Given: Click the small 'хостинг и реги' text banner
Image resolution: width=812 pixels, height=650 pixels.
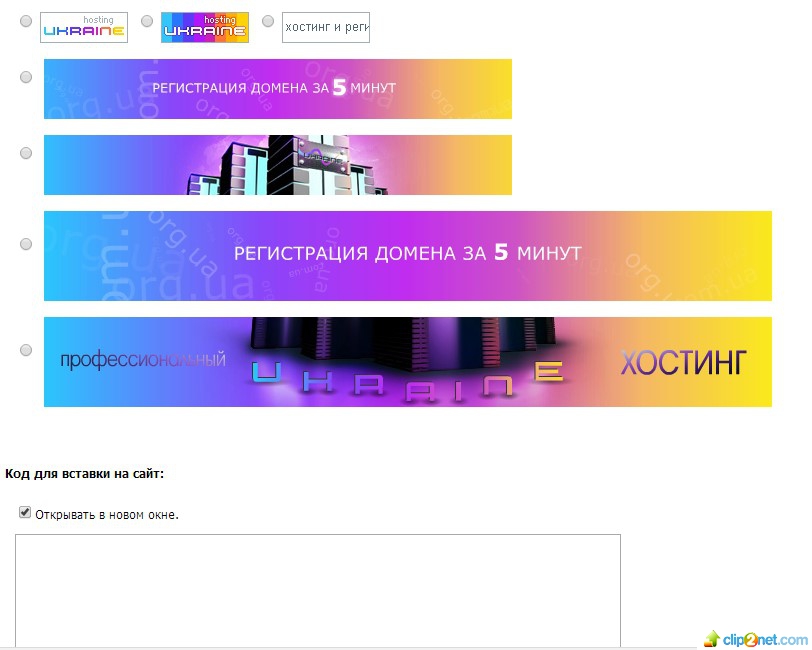Looking at the screenshot, I should click(x=326, y=28).
